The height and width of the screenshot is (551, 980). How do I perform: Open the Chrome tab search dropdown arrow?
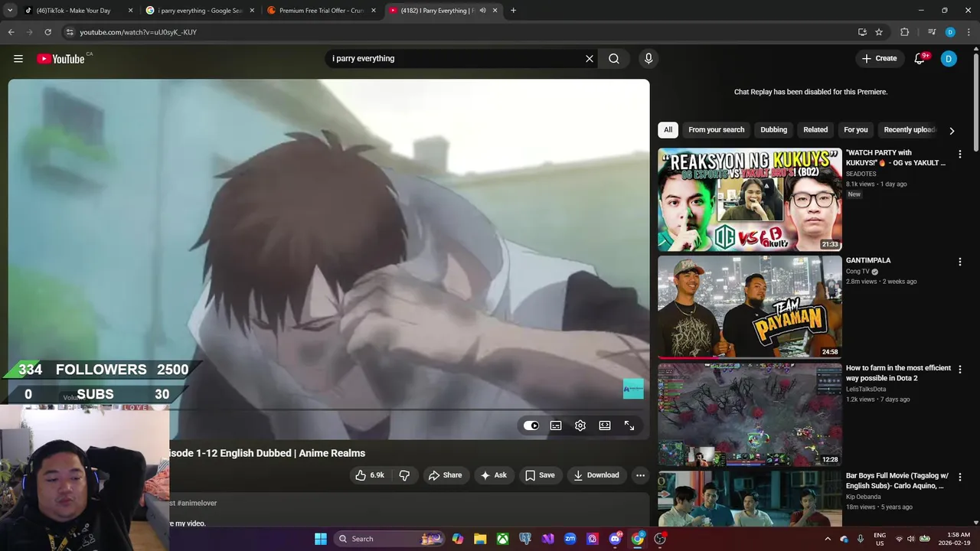pyautogui.click(x=10, y=11)
